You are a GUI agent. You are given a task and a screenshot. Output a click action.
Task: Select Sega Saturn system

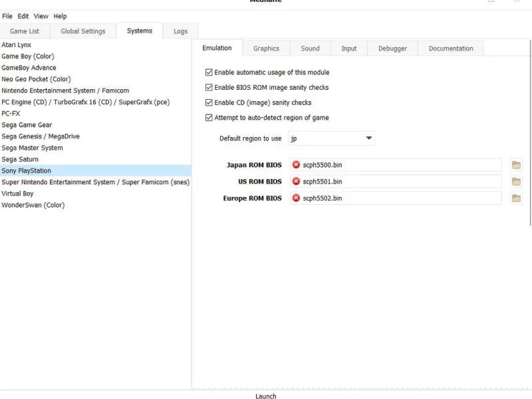click(96, 159)
